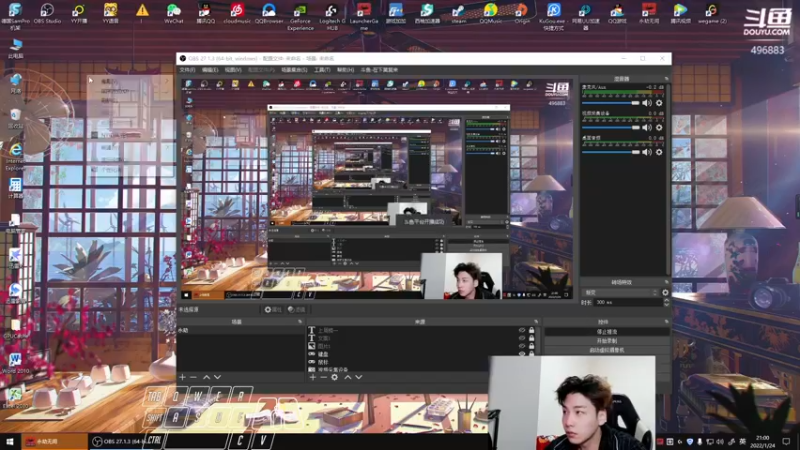Open the View (V) menu in OBS

pyautogui.click(x=233, y=70)
